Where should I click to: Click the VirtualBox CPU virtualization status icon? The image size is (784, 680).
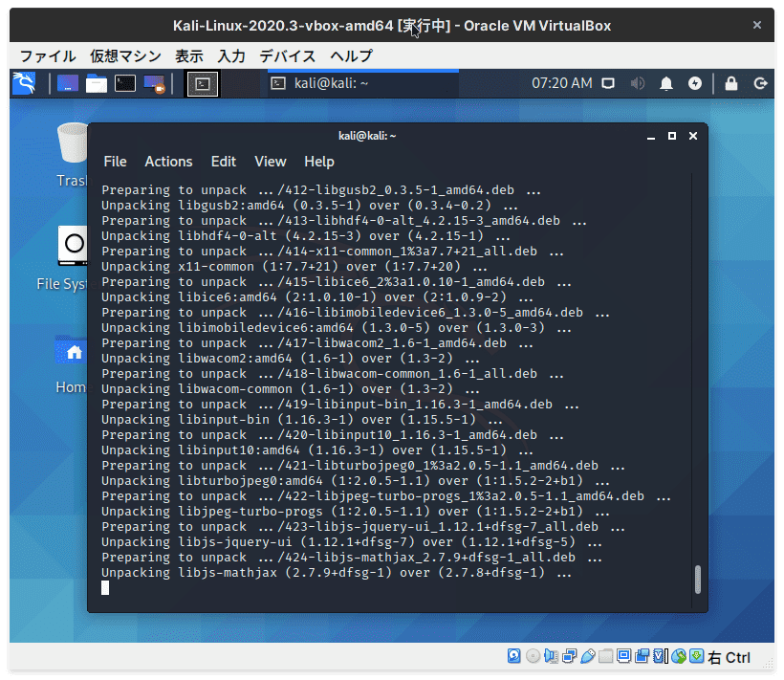pos(660,656)
